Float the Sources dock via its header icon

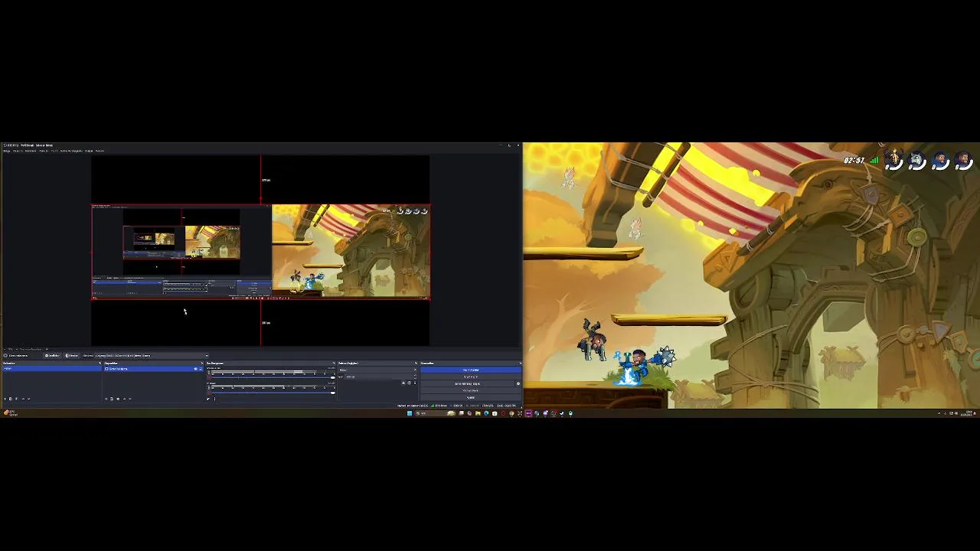click(x=202, y=363)
